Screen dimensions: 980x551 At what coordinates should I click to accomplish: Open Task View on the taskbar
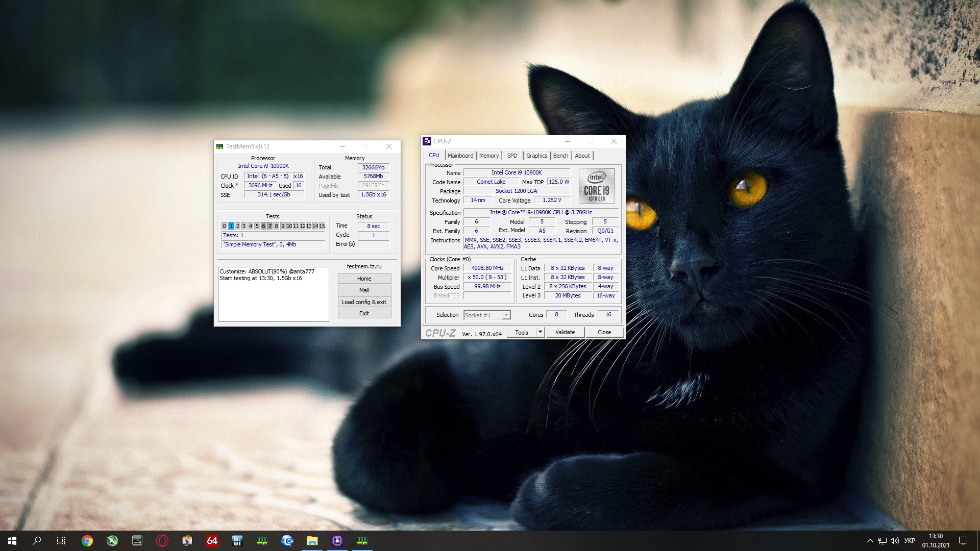click(61, 541)
